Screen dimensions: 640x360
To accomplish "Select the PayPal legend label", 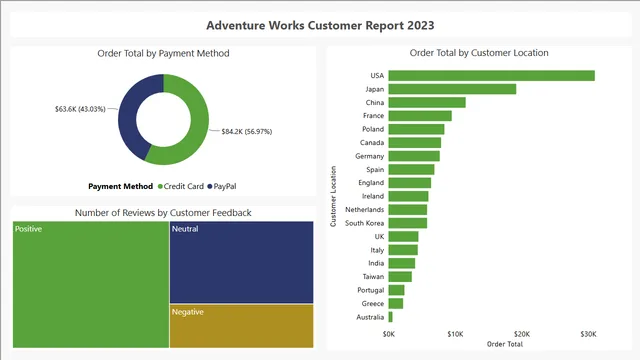I will 225,187.
